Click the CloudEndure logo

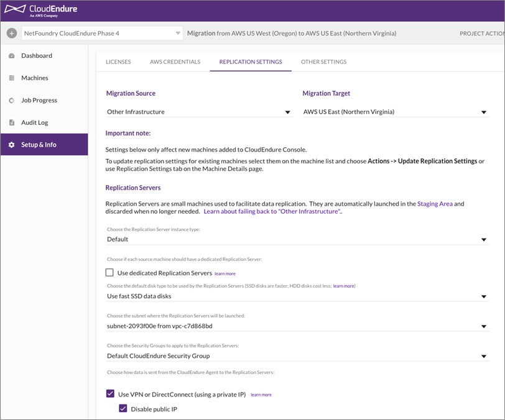40,11
